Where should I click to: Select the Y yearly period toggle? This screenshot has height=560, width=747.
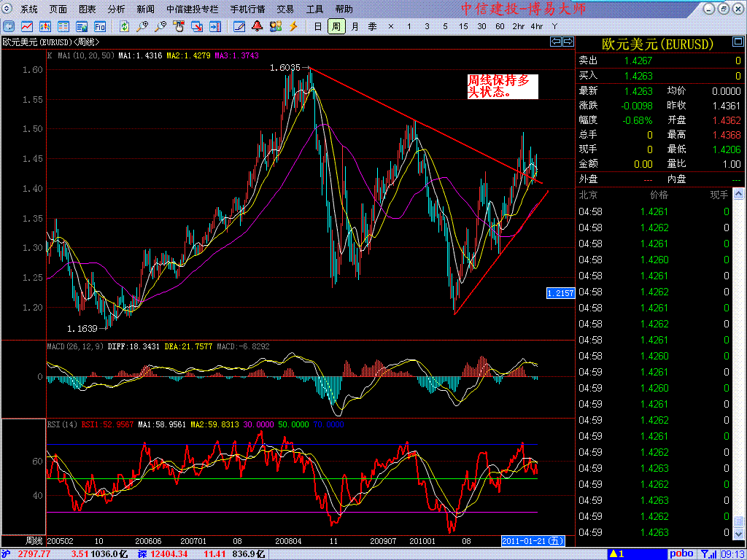[x=554, y=26]
